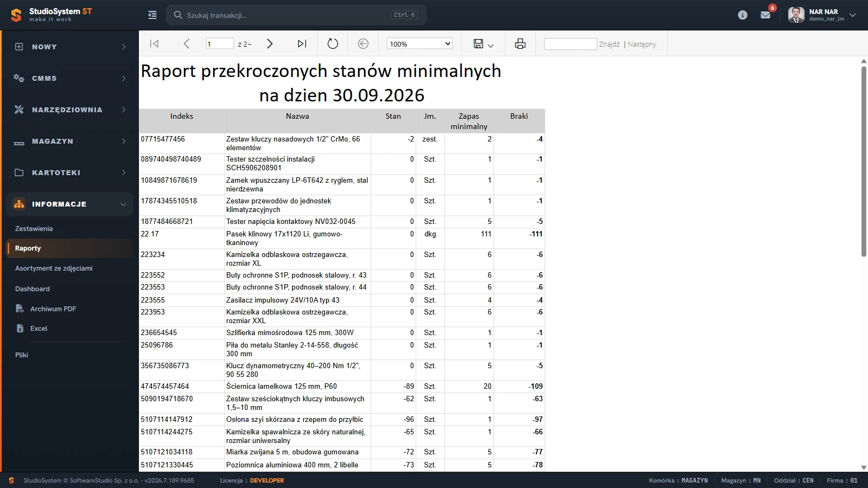Viewport: 868px width, 488px height.
Task: Expand the CMMS menu chevron
Action: 124,78
